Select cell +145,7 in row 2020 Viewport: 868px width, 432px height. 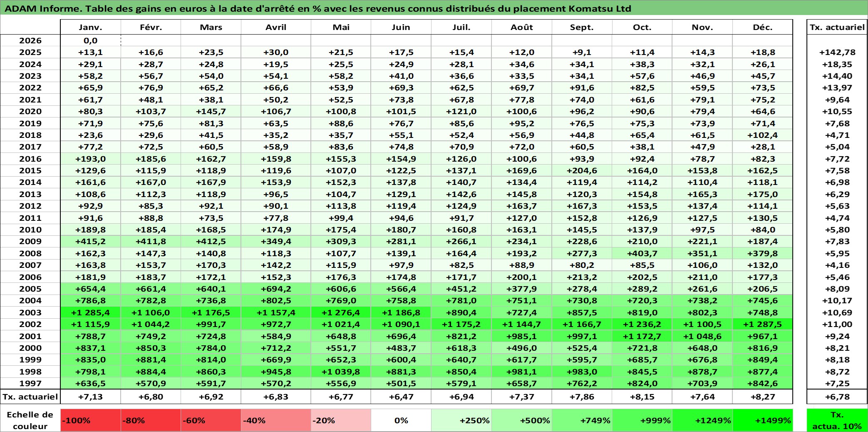point(211,111)
